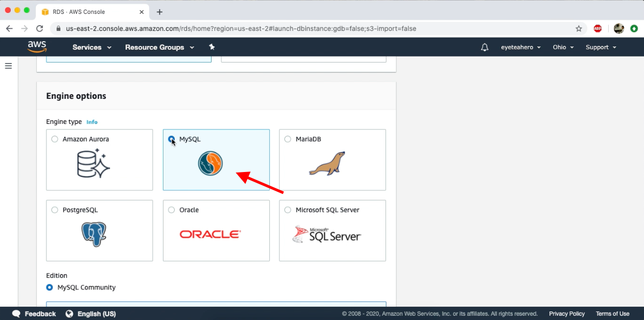Image resolution: width=644 pixels, height=320 pixels.
Task: Open the notifications bell
Action: coord(485,47)
